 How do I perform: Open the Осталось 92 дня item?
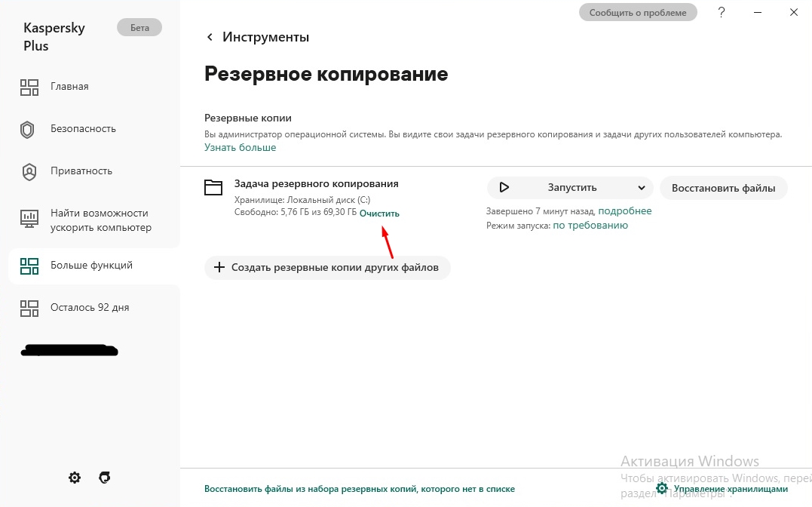(90, 307)
